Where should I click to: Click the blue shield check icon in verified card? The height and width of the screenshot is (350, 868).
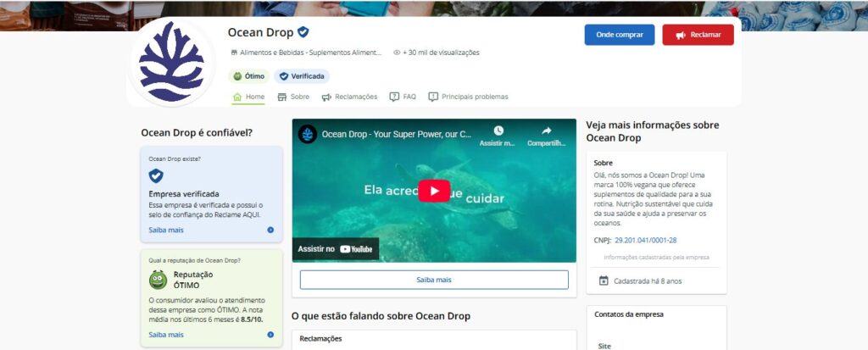[x=156, y=176]
